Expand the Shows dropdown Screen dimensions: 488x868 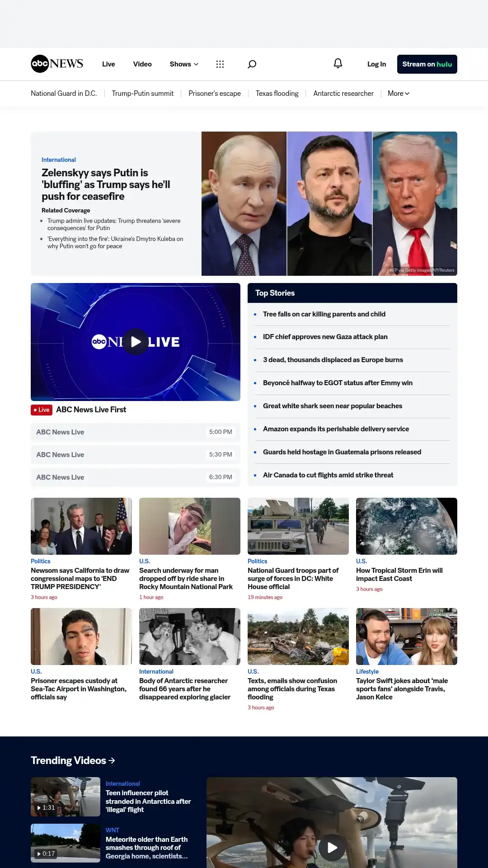[184, 64]
